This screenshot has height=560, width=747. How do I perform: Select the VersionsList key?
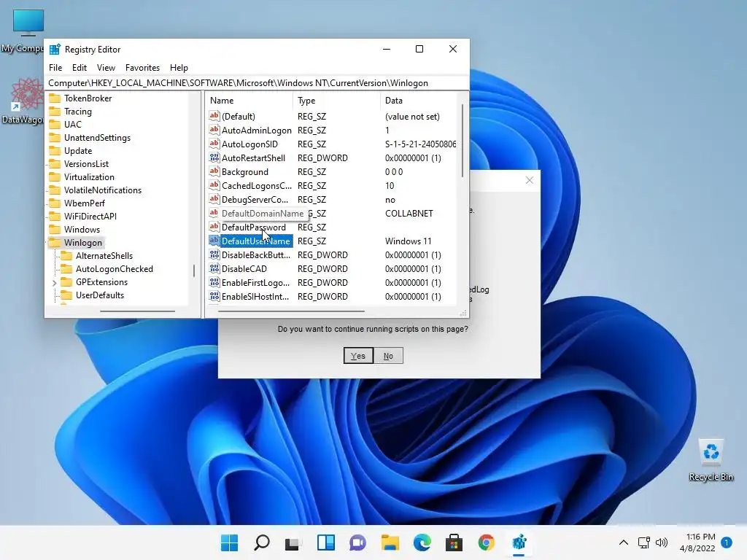(x=86, y=164)
